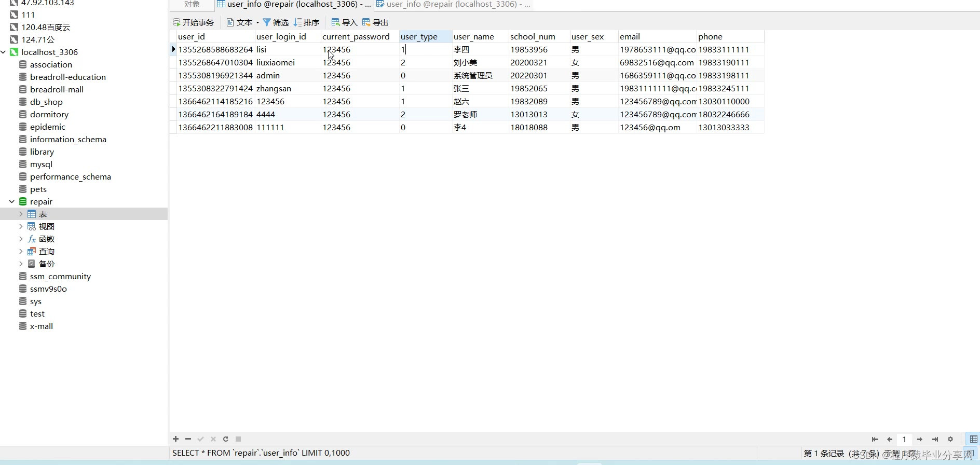Go to the previous page of records
Image resolution: width=980 pixels, height=465 pixels.
890,439
